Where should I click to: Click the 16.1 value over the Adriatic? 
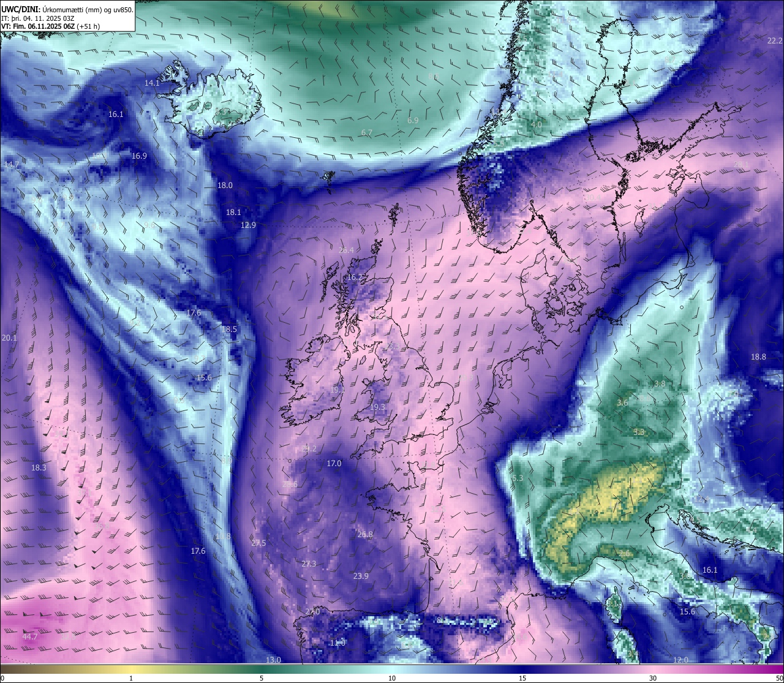click(x=709, y=570)
